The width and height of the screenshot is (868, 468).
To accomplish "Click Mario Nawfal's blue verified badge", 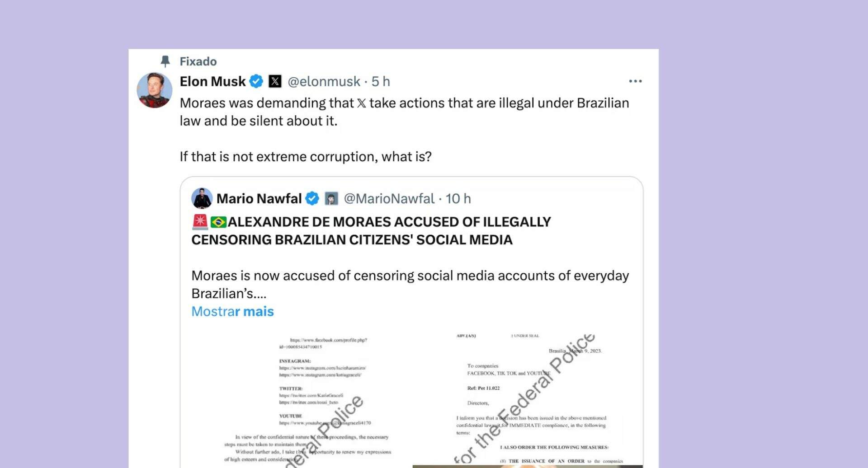I will 312,199.
